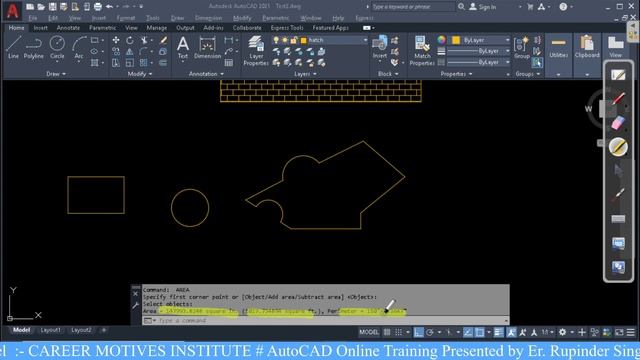Click the Save icon in quick access toolbar
The width and height of the screenshot is (640, 360).
click(x=53, y=7)
